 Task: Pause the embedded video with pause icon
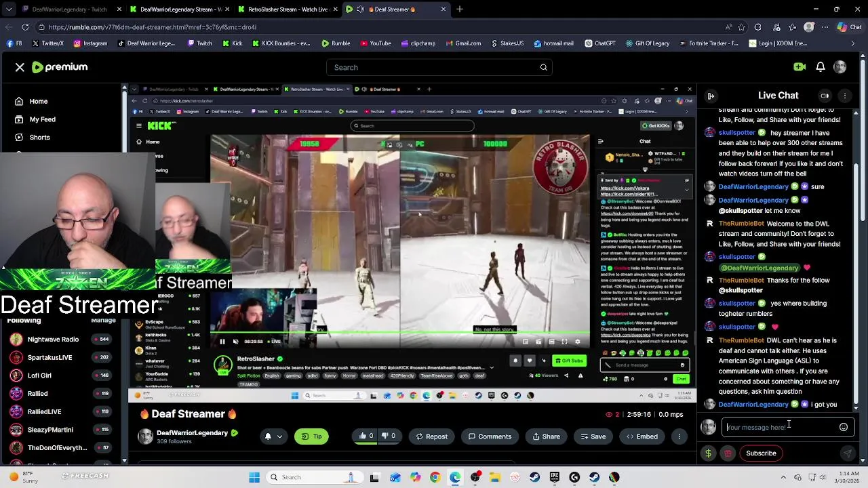tap(222, 342)
